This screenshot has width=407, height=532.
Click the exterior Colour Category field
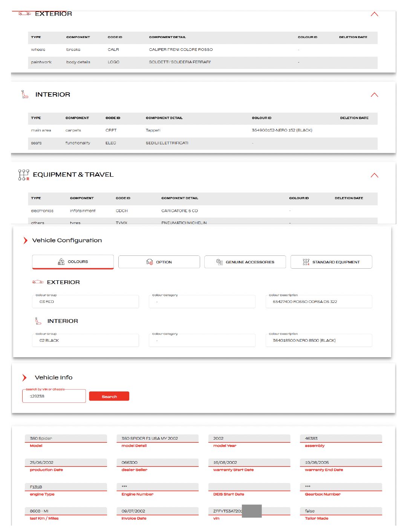pos(202,302)
